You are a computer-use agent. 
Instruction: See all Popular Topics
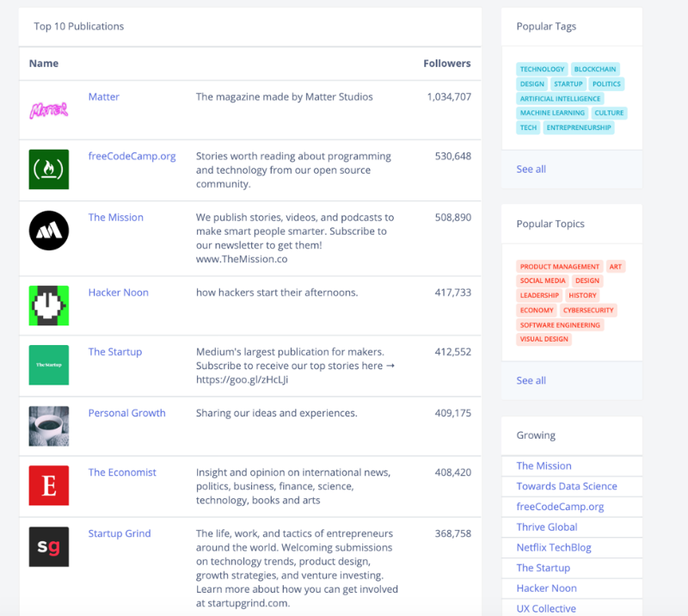click(x=531, y=380)
